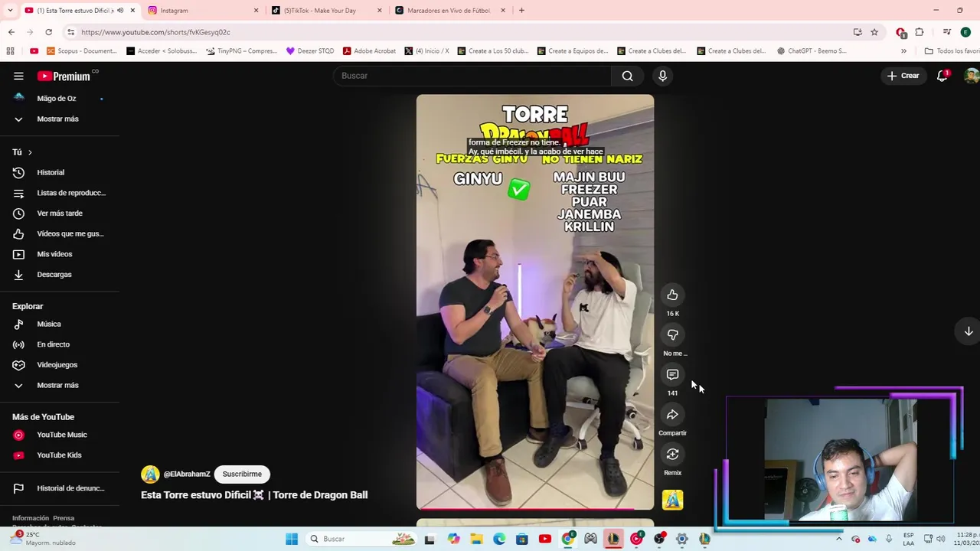Open the notifications bell

[x=942, y=76]
